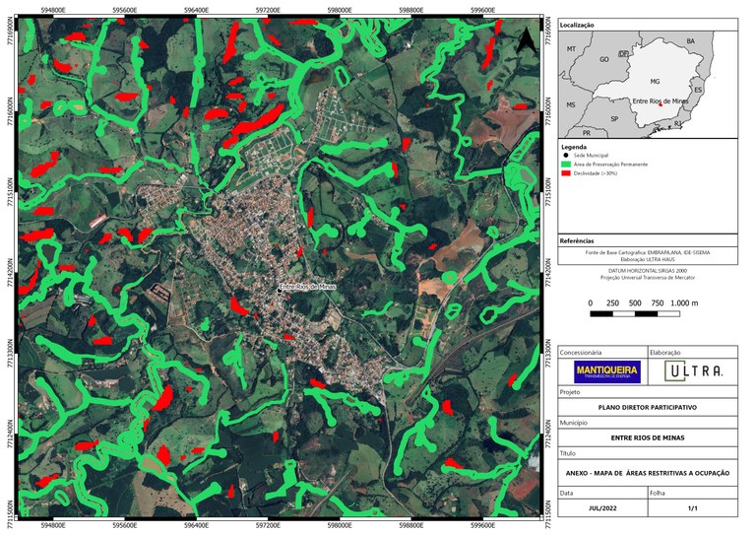Click the Sede Municipal black dot symbol

565,156
